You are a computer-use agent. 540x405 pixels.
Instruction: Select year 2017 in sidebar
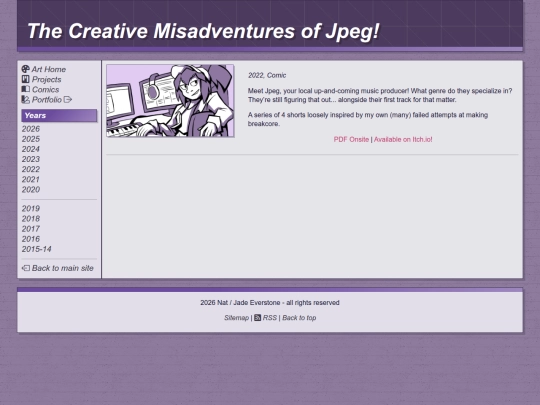click(x=31, y=229)
